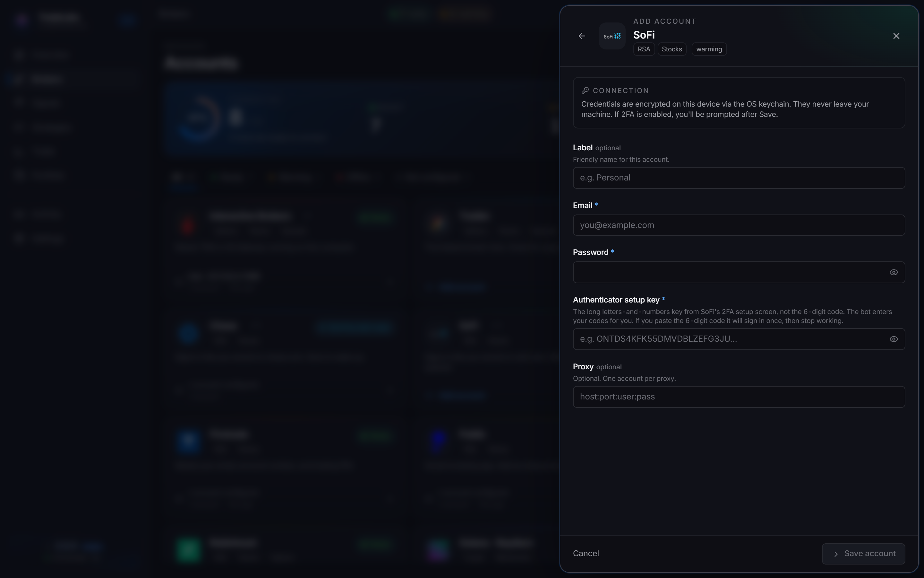Viewport: 924px width, 578px height.
Task: Save the account
Action: [x=863, y=554]
